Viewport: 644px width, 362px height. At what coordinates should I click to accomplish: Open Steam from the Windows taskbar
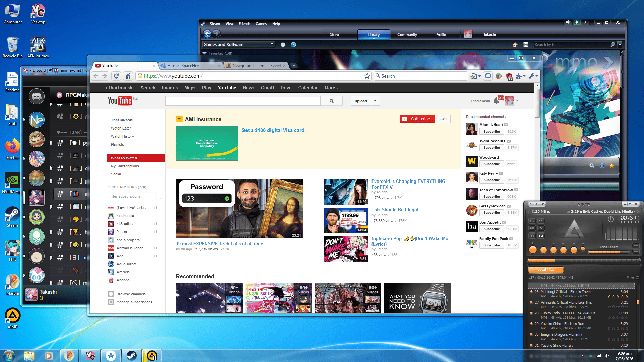132,356
